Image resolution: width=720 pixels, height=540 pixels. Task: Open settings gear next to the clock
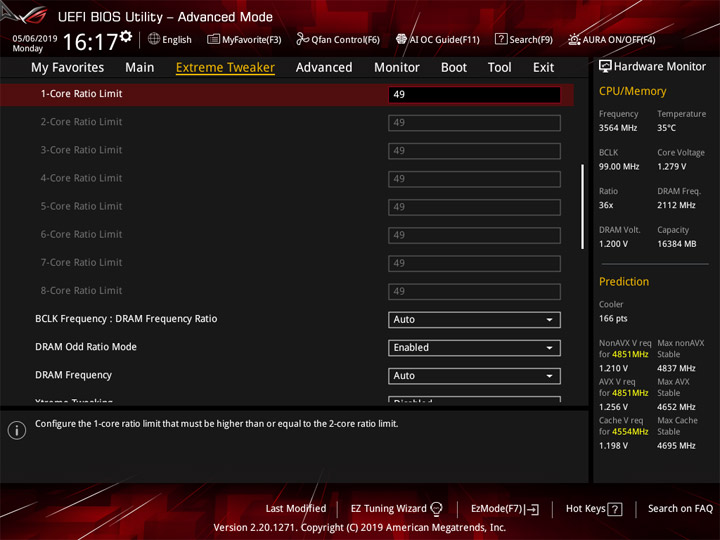click(x=126, y=36)
